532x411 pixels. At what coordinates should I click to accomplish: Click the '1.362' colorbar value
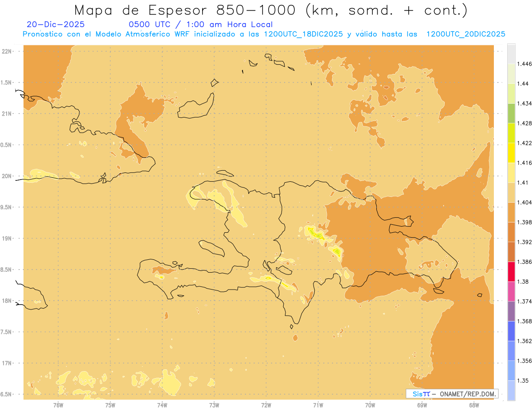524,341
